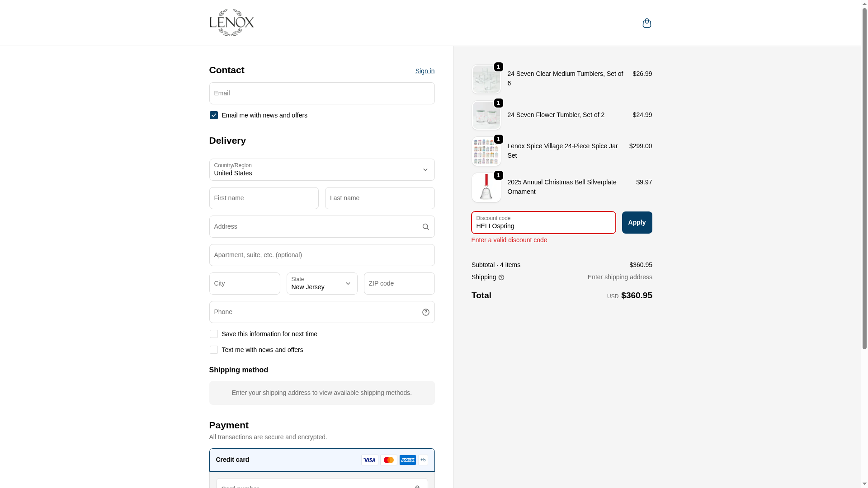Viewport: 868px width, 488px height.
Task: Click the 'Enter a valid discount code' error
Action: click(x=509, y=240)
